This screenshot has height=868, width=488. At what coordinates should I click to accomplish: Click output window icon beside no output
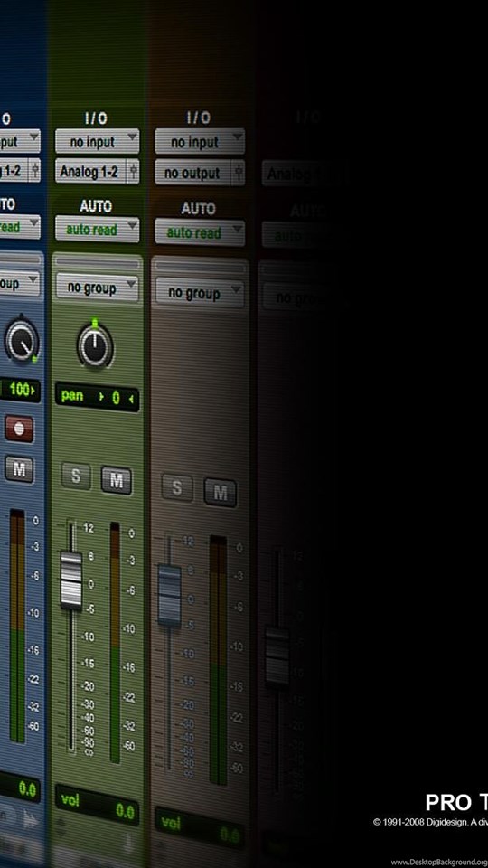pos(239,173)
